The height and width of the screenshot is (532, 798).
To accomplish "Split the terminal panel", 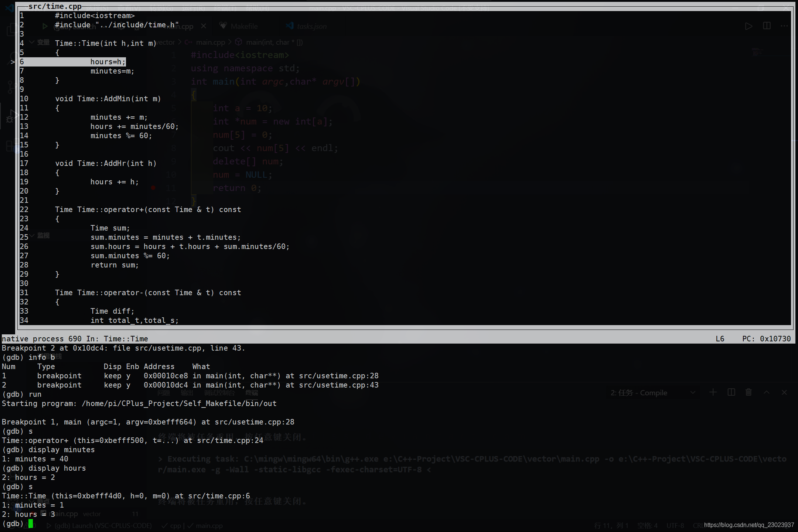I will point(731,392).
